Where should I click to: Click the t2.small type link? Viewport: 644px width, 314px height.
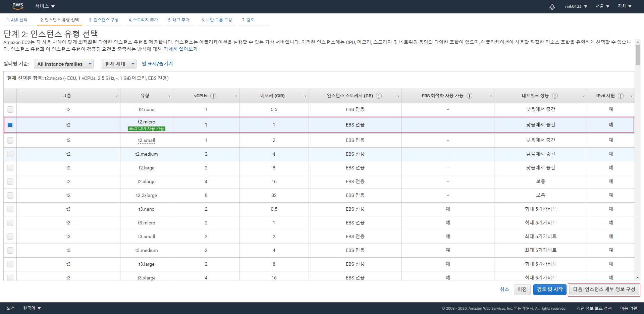(x=147, y=140)
